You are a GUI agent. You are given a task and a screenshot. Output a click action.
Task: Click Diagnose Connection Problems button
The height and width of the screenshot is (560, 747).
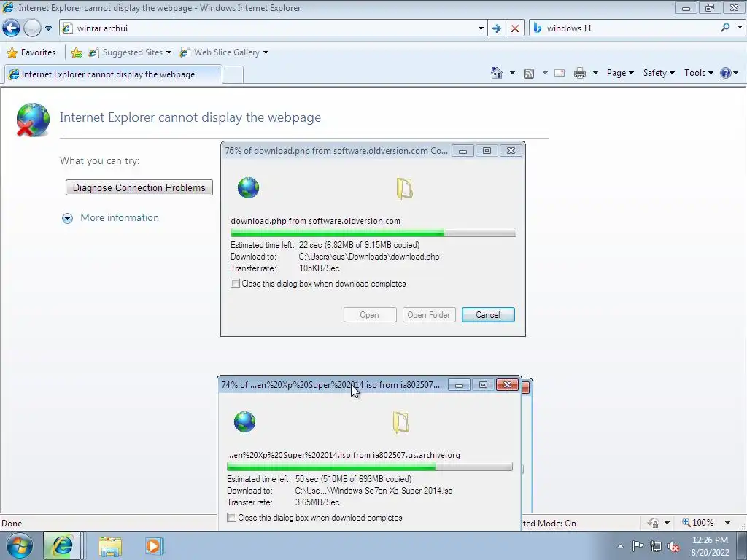pyautogui.click(x=139, y=187)
